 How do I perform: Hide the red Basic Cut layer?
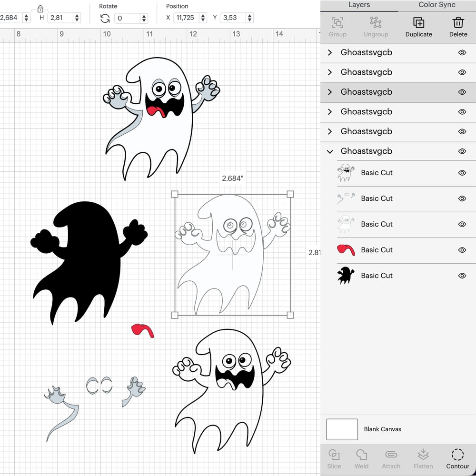462,250
